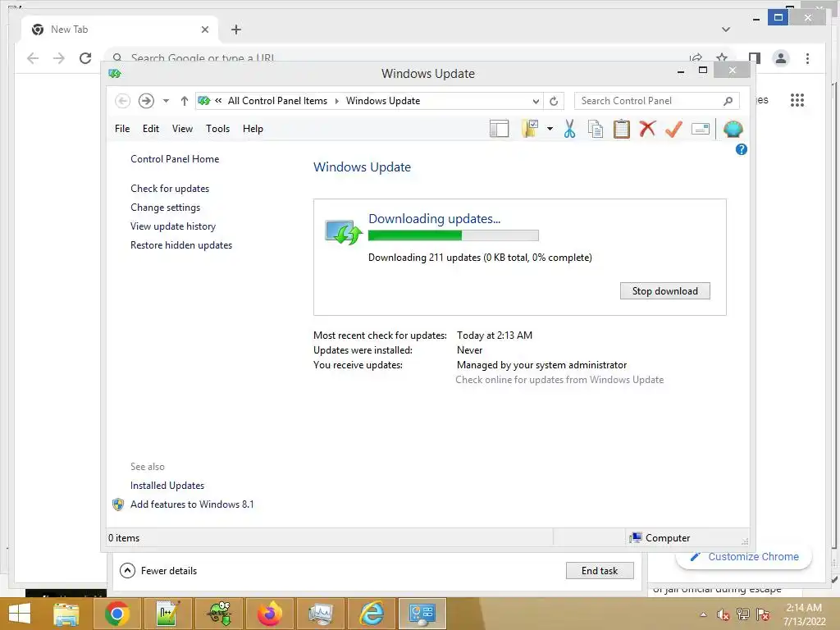Open a new Chrome tab
This screenshot has height=630, width=840.
236,30
